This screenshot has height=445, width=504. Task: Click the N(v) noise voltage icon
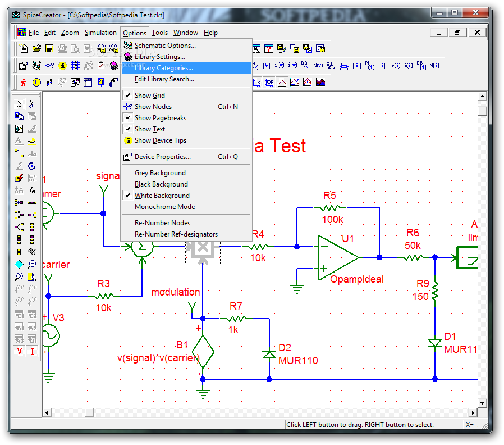click(x=318, y=66)
